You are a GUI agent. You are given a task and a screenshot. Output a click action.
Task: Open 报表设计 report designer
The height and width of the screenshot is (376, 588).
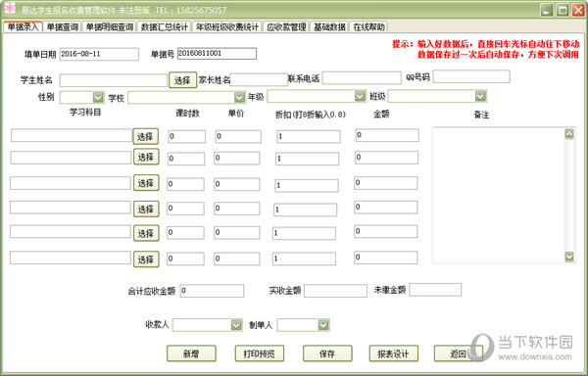point(393,353)
